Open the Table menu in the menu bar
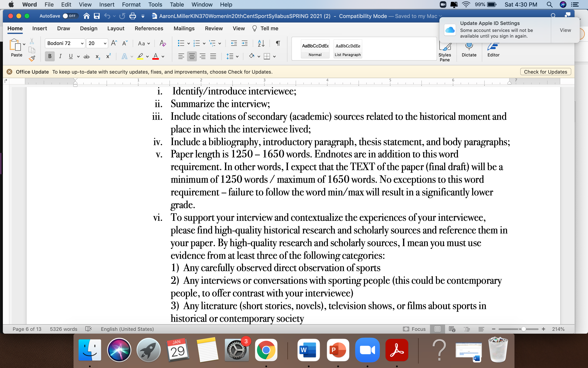The height and width of the screenshot is (368, 588). [177, 5]
